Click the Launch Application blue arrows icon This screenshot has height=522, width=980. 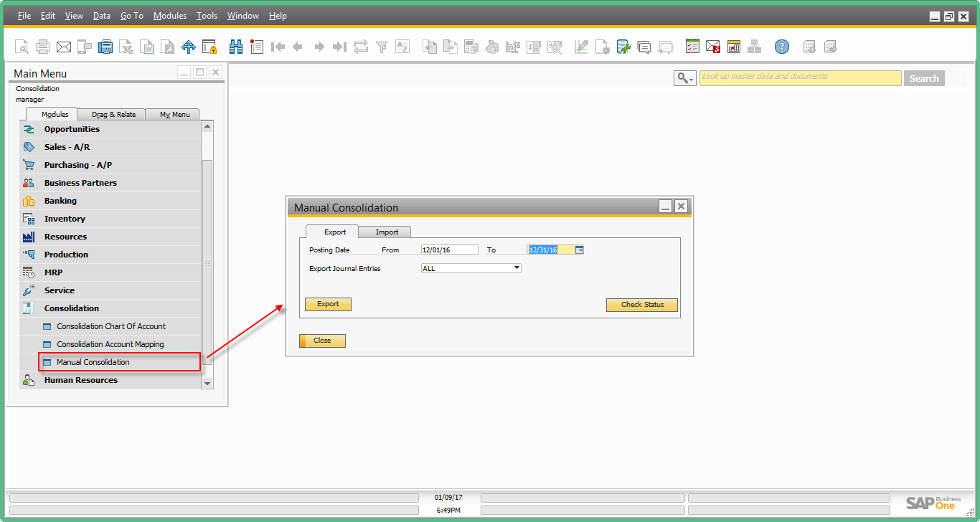tap(189, 47)
